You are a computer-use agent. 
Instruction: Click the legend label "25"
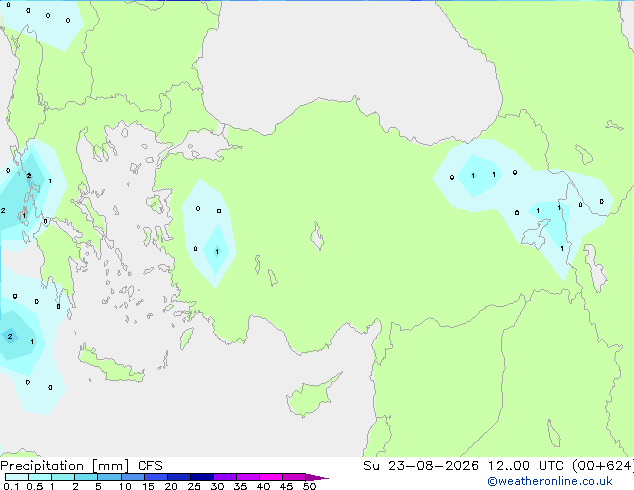click(194, 486)
